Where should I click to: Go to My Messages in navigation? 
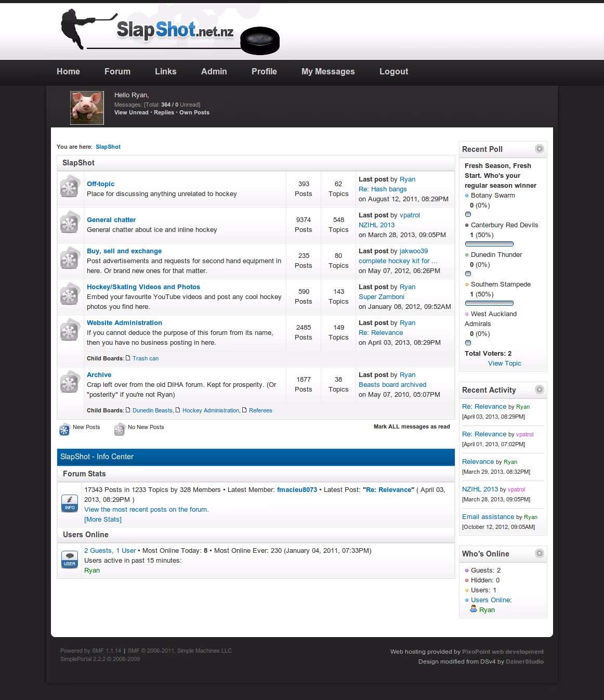[328, 72]
